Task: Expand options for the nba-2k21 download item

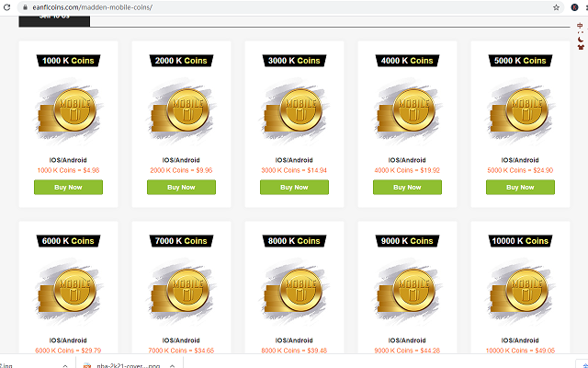Action: coord(172,365)
